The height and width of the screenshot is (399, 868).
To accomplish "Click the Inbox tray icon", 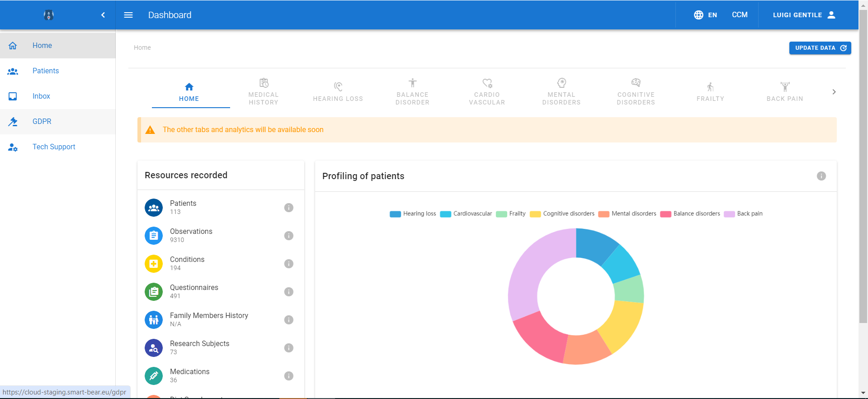I will [x=13, y=96].
